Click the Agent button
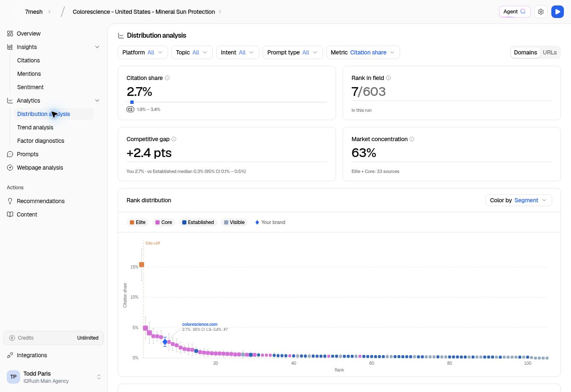The width and height of the screenshot is (571, 392). (515, 12)
